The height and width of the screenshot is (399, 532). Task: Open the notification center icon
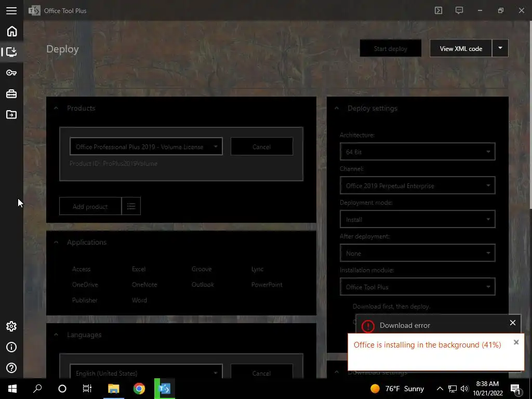(516, 389)
